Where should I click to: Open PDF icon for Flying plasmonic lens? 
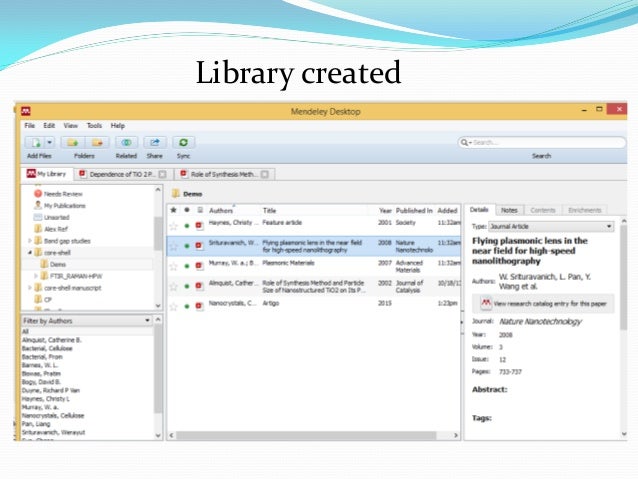click(x=199, y=246)
